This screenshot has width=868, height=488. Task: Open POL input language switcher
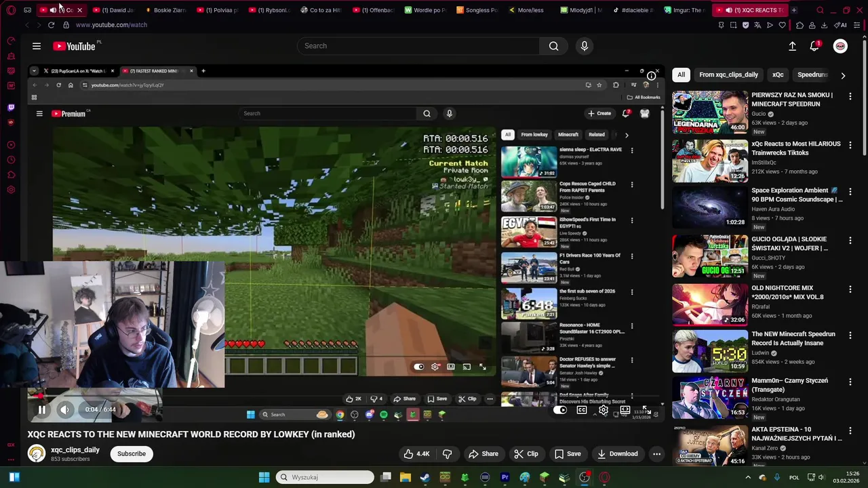click(794, 477)
